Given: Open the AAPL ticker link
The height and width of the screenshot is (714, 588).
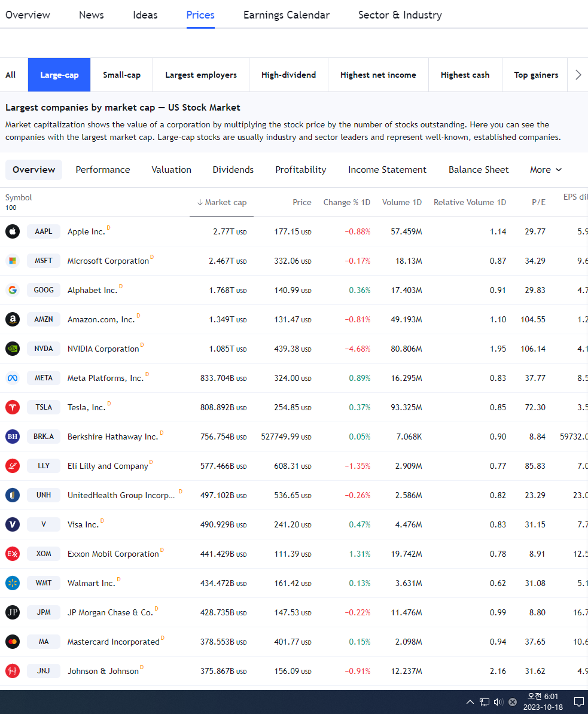Looking at the screenshot, I should 44,231.
